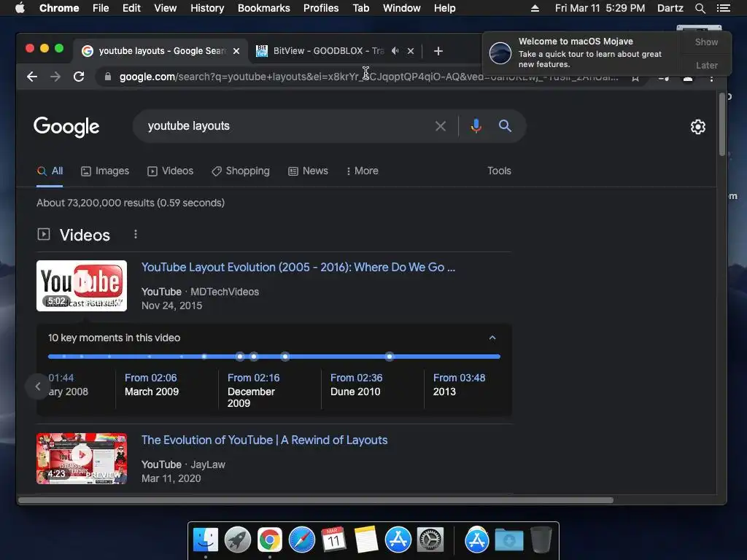
Task: Open the Bookmarks menu
Action: [x=264, y=8]
